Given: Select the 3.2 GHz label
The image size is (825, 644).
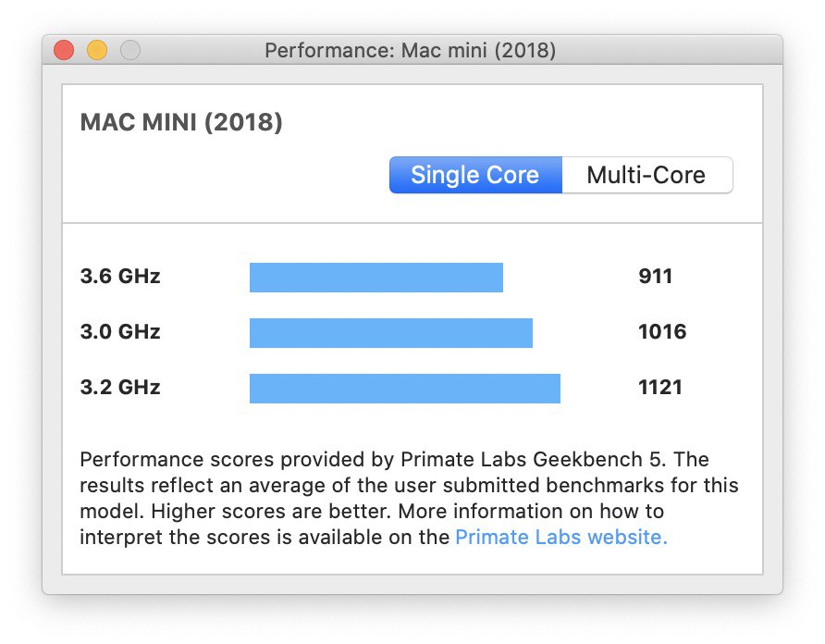Looking at the screenshot, I should (120, 387).
